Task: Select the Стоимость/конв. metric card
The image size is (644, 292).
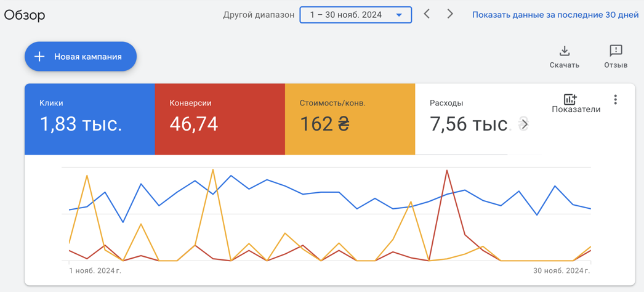Action: pyautogui.click(x=350, y=119)
